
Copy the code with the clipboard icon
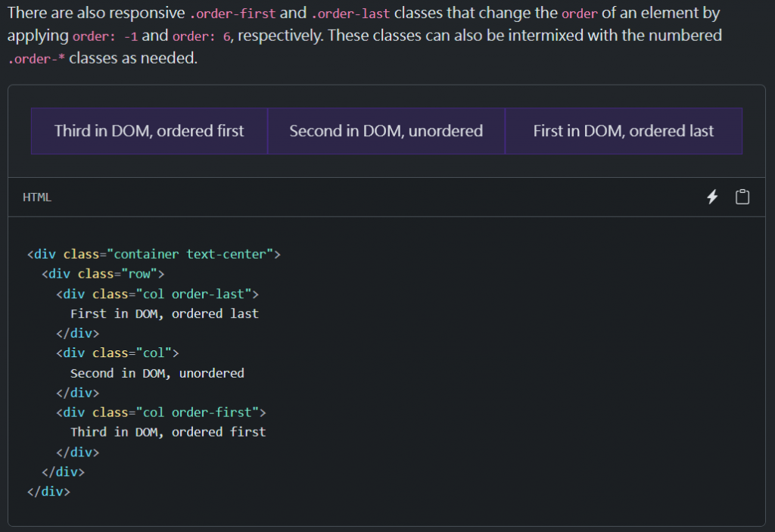click(742, 198)
